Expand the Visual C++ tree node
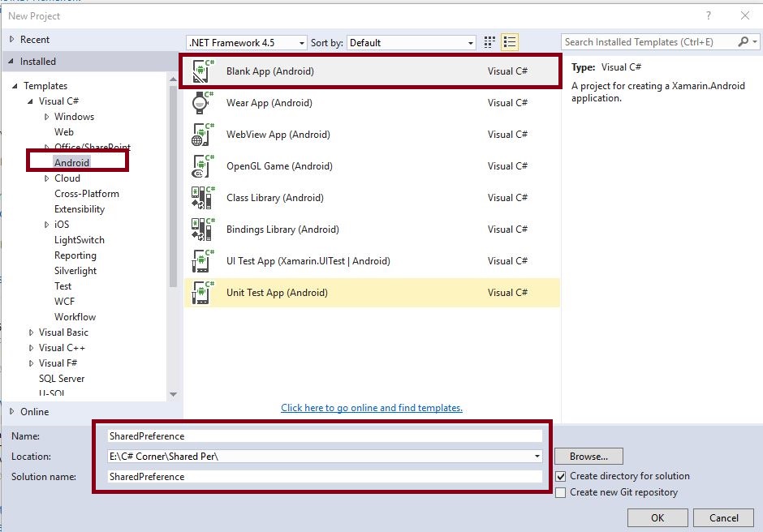 (31, 348)
